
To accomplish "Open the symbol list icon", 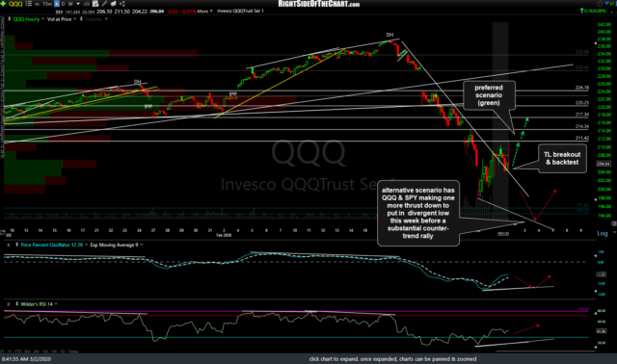I will (28, 4).
